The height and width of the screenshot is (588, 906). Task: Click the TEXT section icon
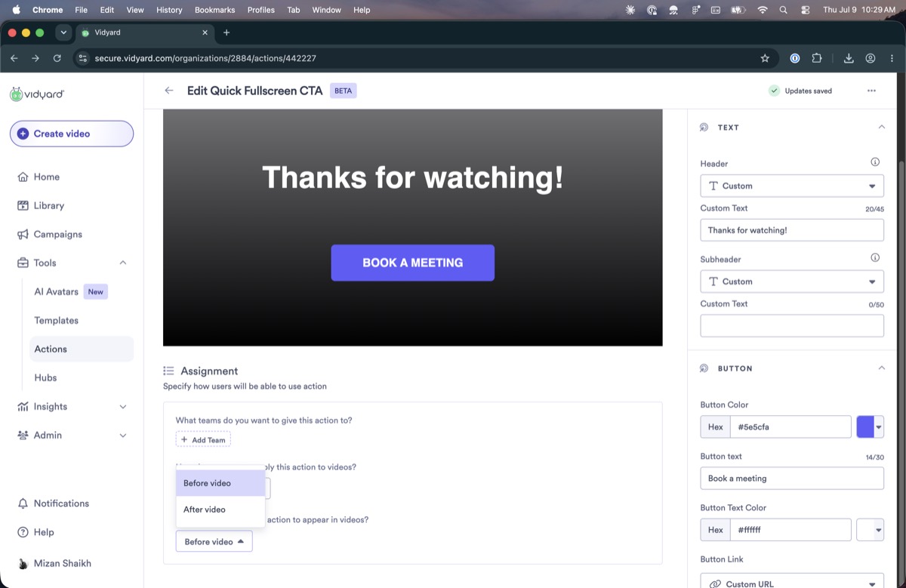pyautogui.click(x=704, y=128)
